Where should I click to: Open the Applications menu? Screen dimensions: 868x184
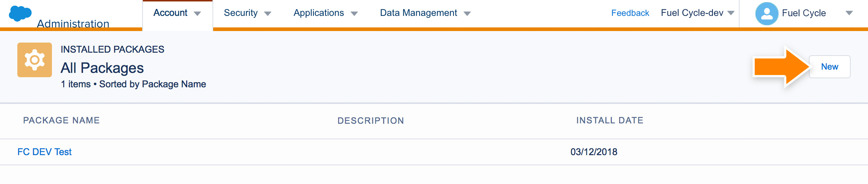coord(319,13)
